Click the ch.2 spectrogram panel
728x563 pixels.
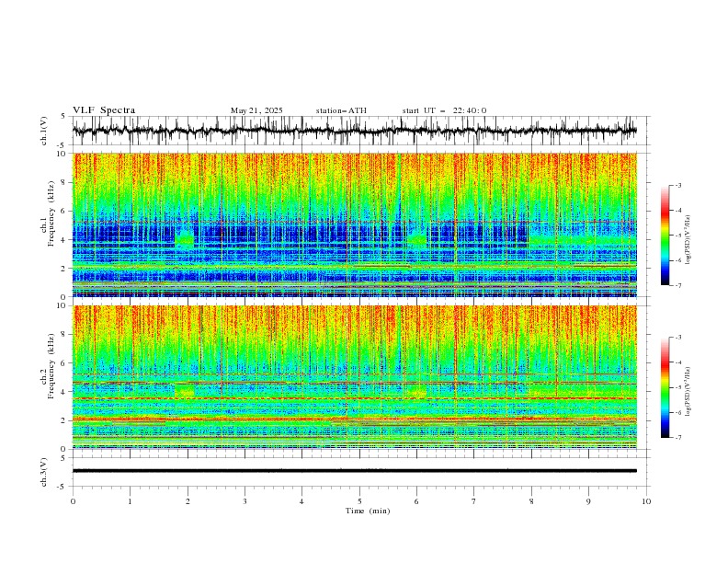[x=355, y=377]
